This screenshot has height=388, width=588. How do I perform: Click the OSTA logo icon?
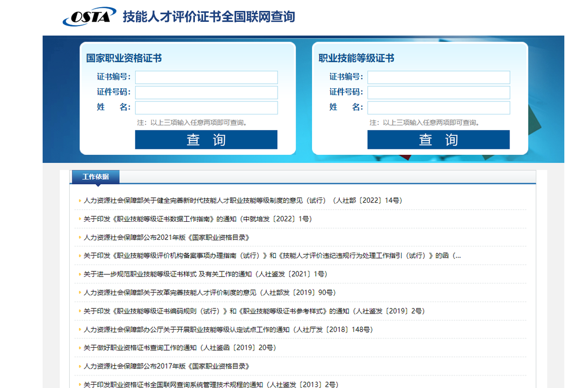click(89, 16)
